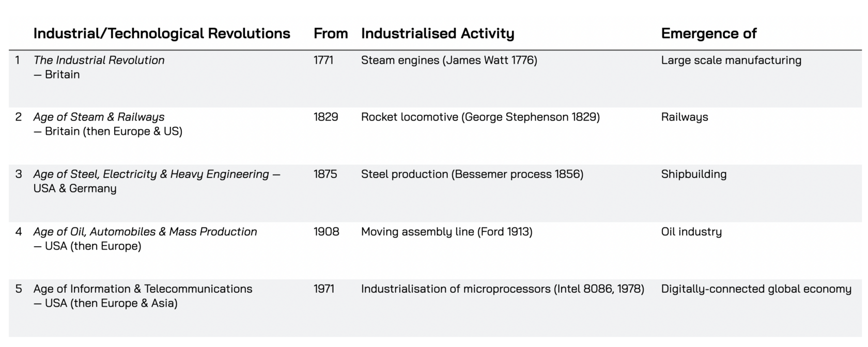The image size is (868, 347).
Task: Click the Industrialised Activity column header
Action: point(438,34)
